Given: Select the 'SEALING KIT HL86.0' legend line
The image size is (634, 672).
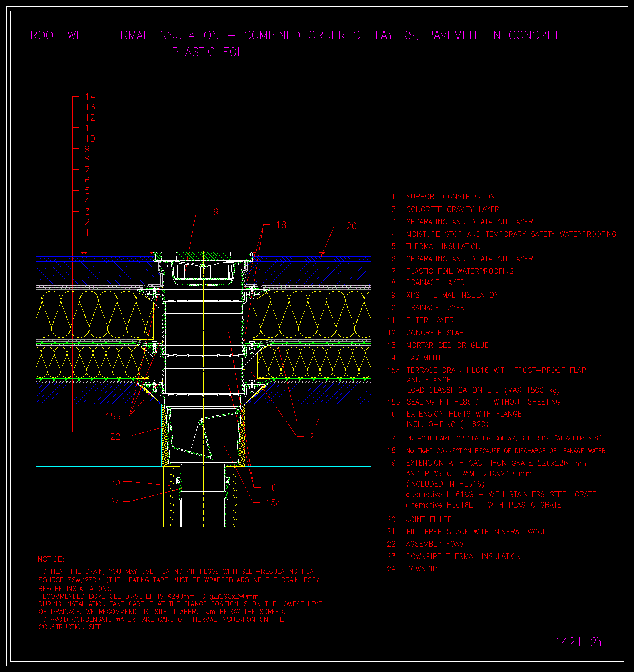Looking at the screenshot, I should click(485, 402).
